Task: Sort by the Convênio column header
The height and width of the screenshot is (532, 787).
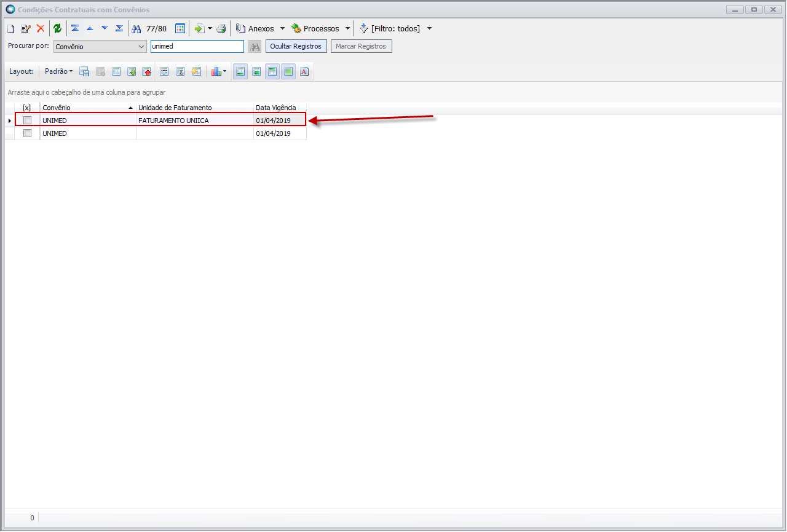Action: click(88, 108)
